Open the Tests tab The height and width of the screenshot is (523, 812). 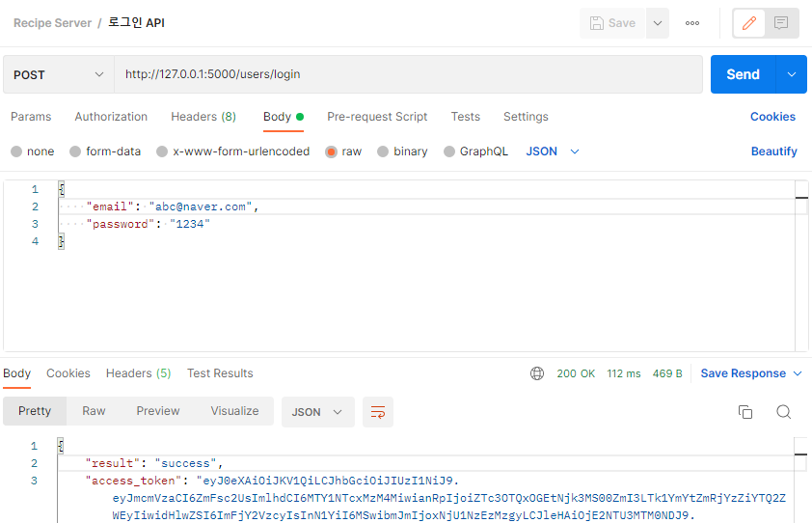click(x=466, y=117)
